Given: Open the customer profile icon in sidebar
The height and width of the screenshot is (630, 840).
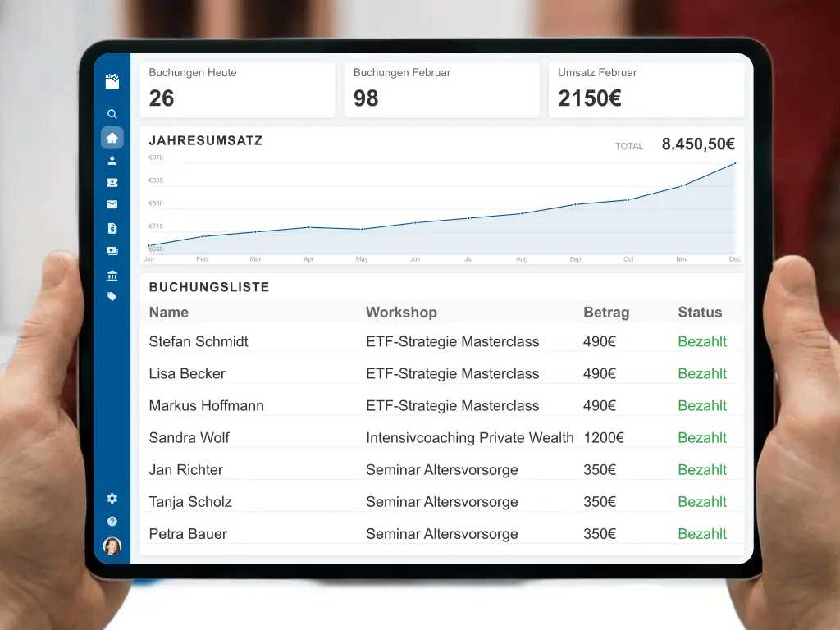Looking at the screenshot, I should coord(112,161).
